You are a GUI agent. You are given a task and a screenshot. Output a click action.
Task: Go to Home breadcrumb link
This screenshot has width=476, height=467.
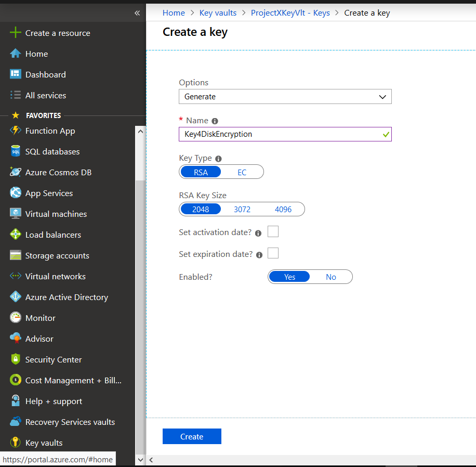pyautogui.click(x=174, y=13)
